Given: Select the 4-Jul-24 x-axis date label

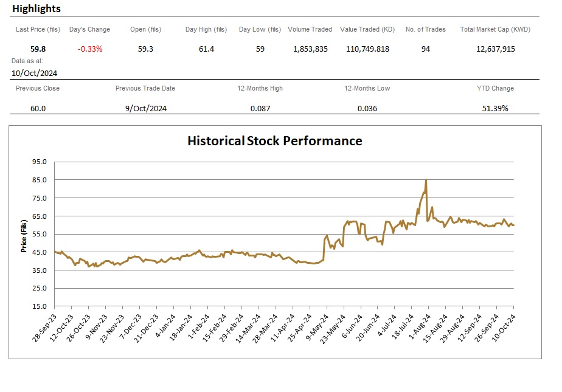Looking at the screenshot, I should click(387, 325).
